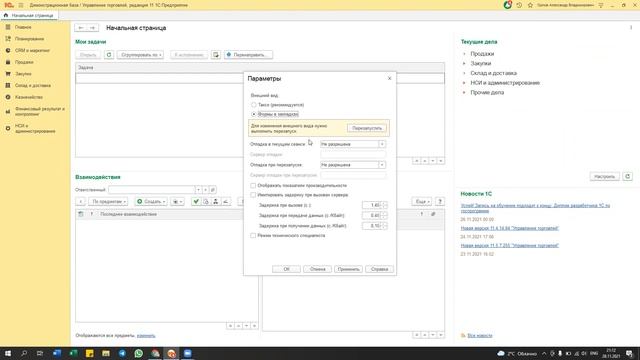Click the icon button left of Перенаправить

click(216, 55)
